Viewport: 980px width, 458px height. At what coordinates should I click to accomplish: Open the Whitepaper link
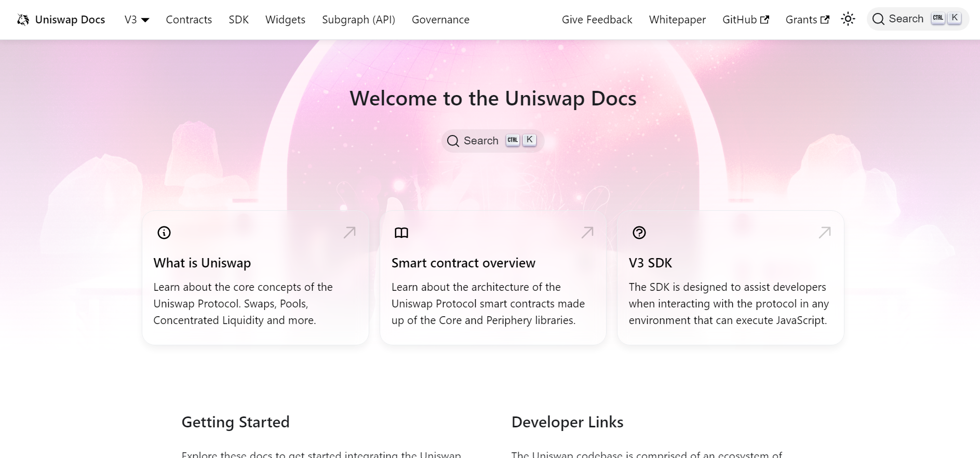677,20
